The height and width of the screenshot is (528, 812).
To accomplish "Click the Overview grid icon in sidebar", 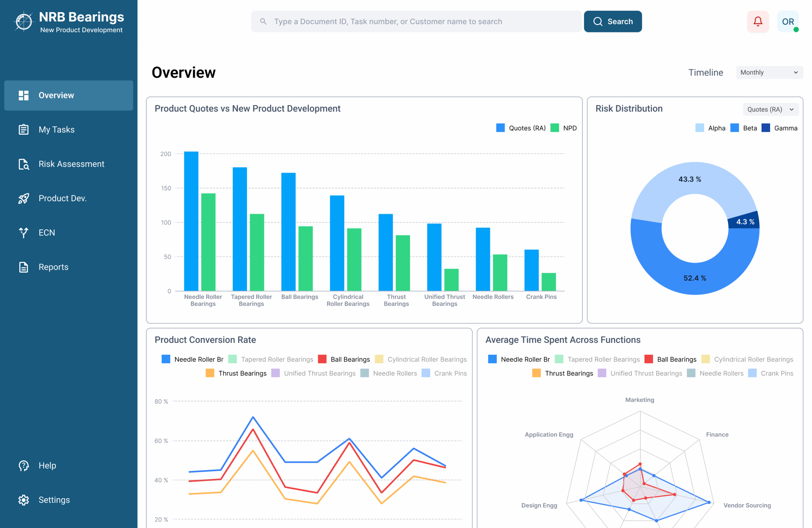I will coord(23,95).
